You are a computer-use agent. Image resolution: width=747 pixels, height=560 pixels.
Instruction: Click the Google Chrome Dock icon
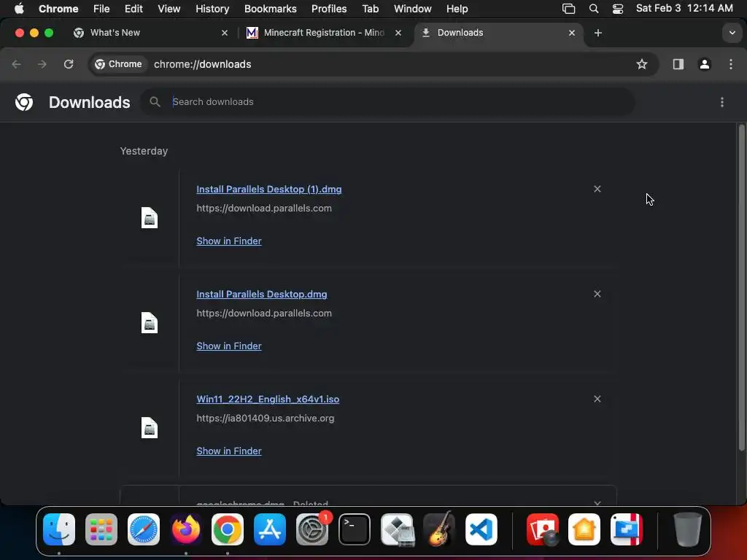tap(228, 529)
